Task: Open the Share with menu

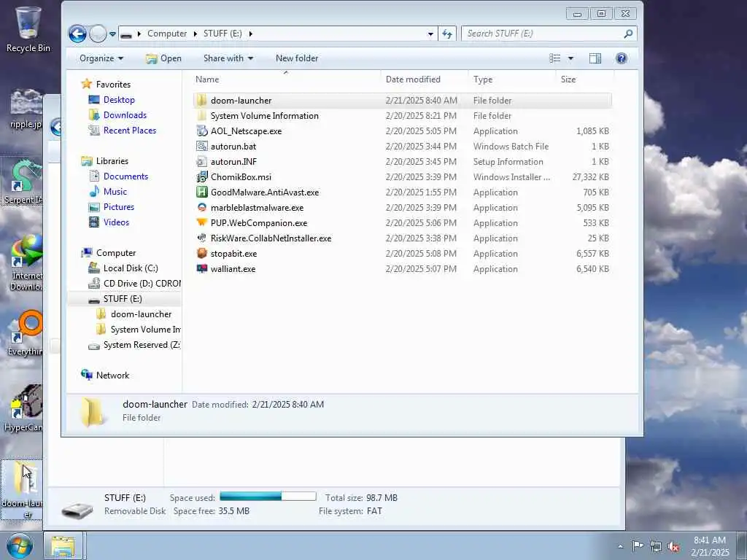Action: point(228,58)
